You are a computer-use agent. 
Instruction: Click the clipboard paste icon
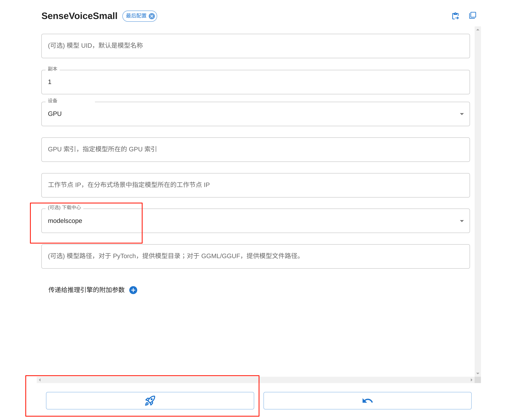(x=455, y=16)
